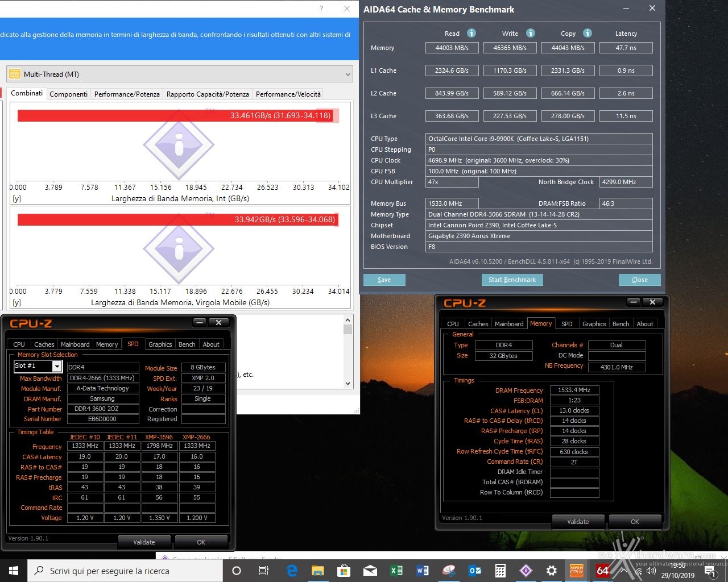
Task: Open the Mail app from the taskbar
Action: (x=370, y=571)
